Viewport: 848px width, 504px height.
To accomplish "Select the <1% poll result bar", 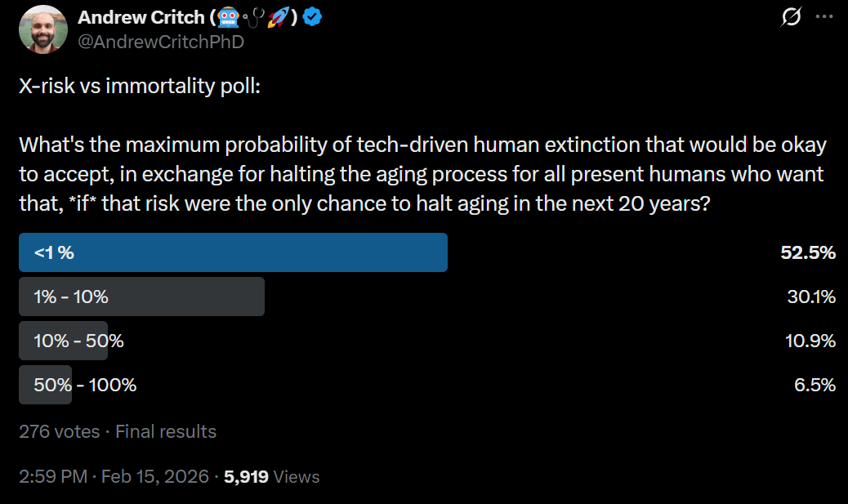I will click(x=233, y=252).
